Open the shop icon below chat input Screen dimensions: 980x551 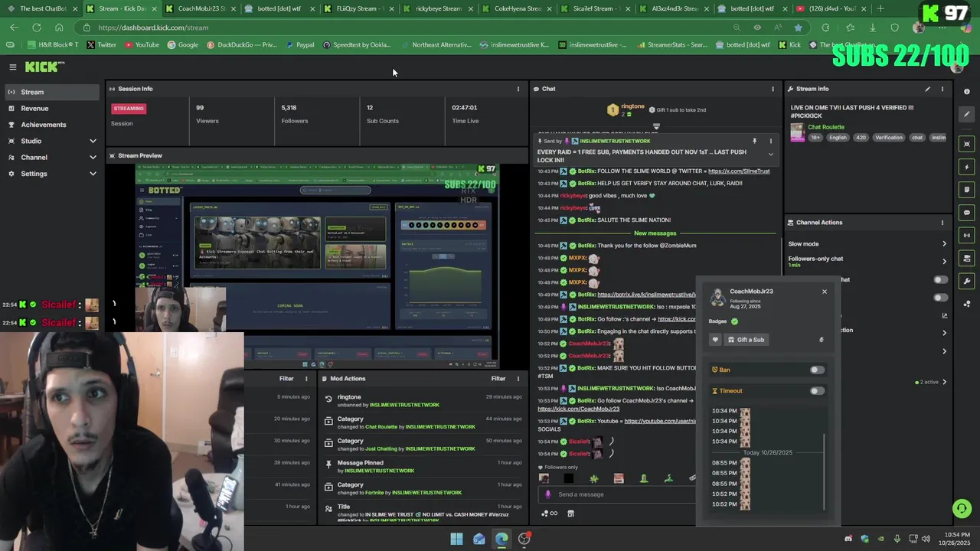(x=570, y=514)
